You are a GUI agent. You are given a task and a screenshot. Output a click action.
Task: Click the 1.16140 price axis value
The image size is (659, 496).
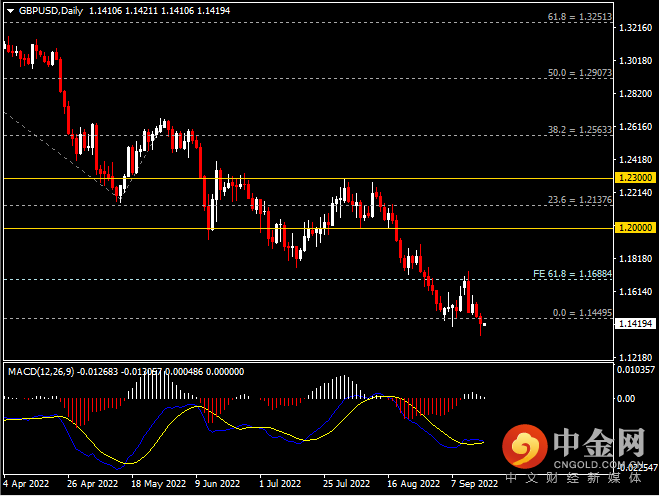pyautogui.click(x=635, y=291)
